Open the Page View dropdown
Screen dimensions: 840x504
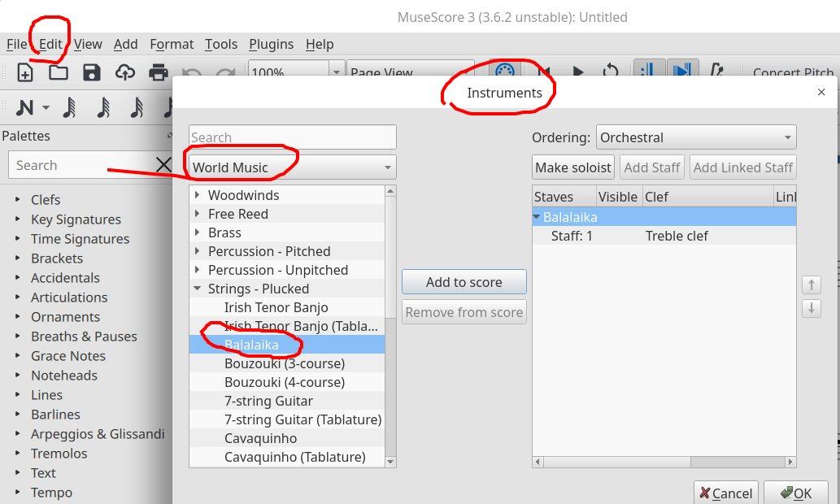411,68
